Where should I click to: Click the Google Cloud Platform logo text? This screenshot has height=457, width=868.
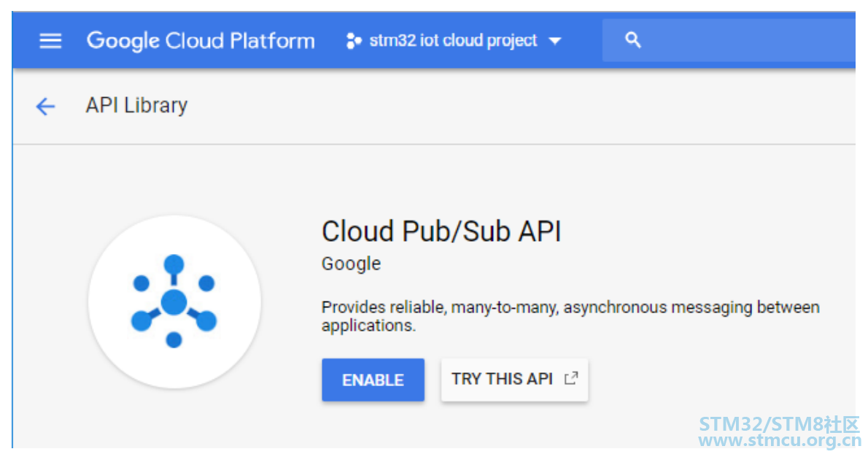click(x=201, y=41)
